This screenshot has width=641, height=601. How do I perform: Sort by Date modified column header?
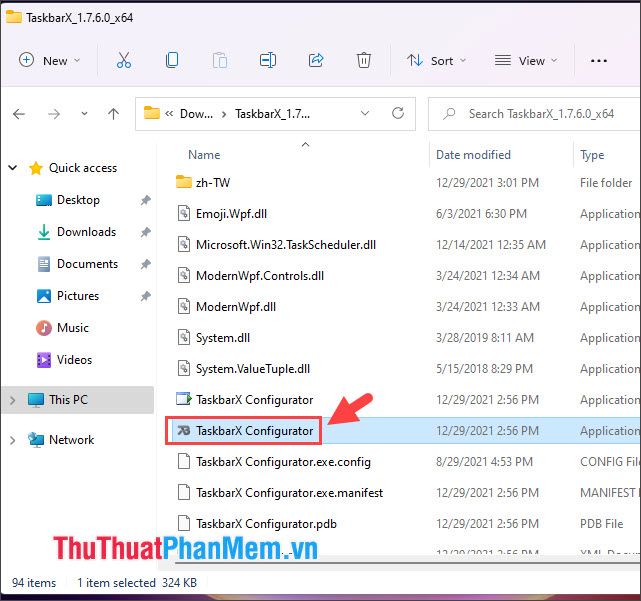(473, 155)
